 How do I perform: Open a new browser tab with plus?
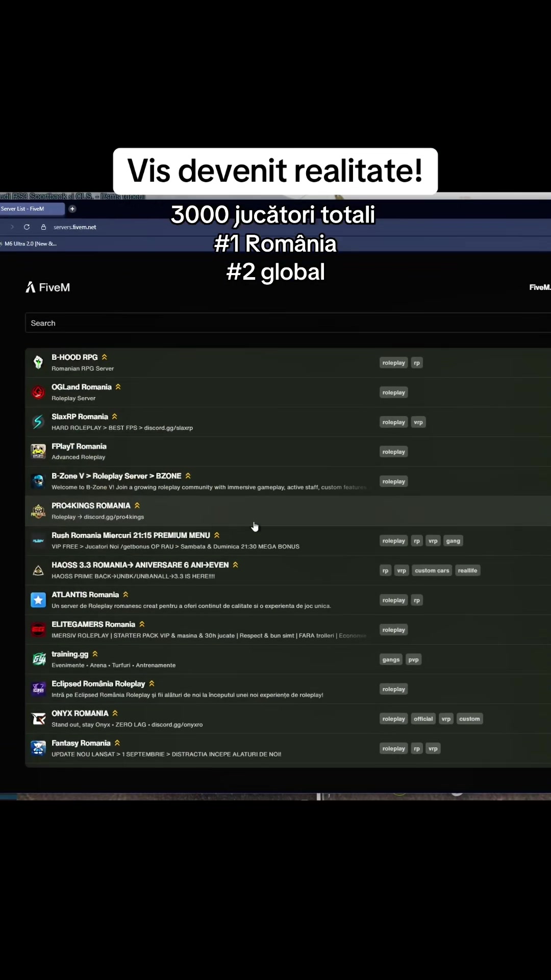pyautogui.click(x=72, y=209)
